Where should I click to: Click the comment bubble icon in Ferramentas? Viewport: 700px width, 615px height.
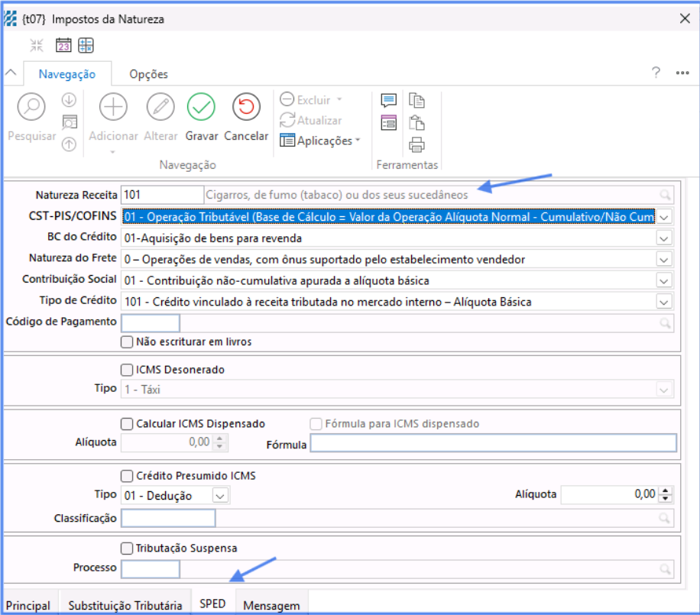(388, 101)
